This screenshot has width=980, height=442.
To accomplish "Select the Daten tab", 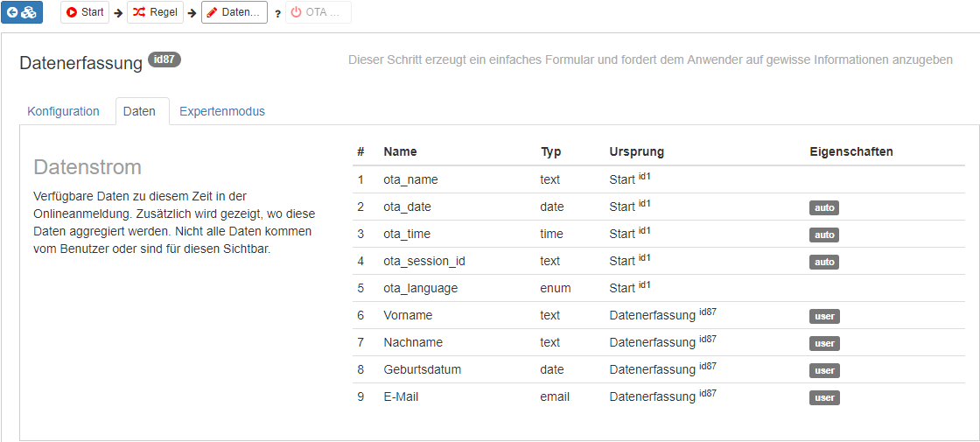I will [x=139, y=111].
